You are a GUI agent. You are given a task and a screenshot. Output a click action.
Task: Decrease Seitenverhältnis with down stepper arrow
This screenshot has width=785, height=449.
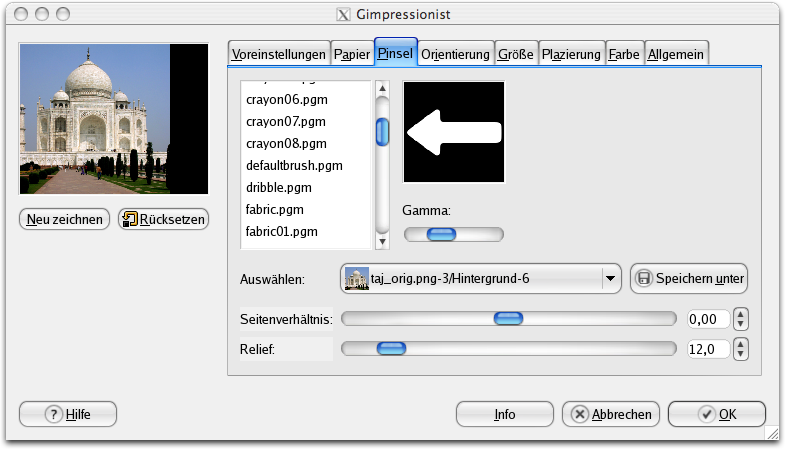pos(741,324)
